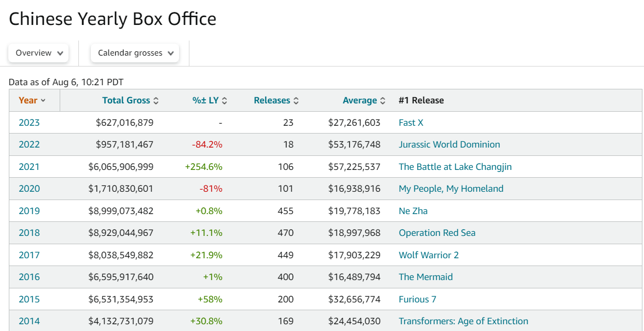Open the 2015 year link

coord(29,299)
